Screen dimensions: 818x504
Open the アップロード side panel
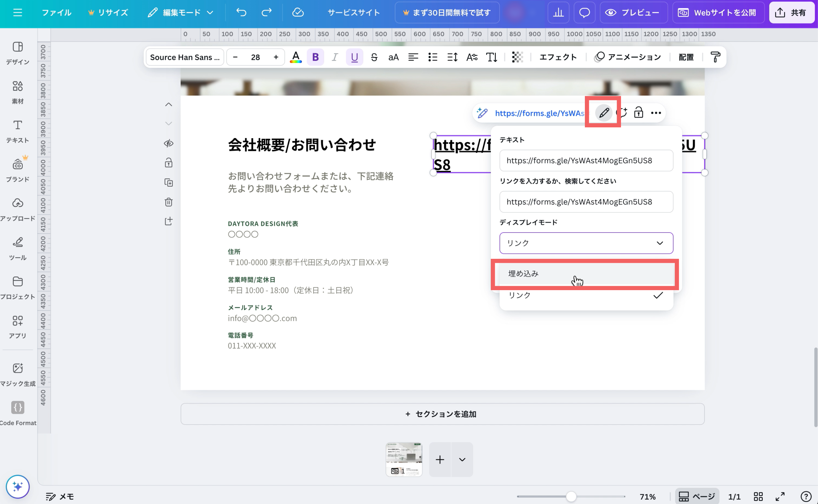tap(18, 209)
